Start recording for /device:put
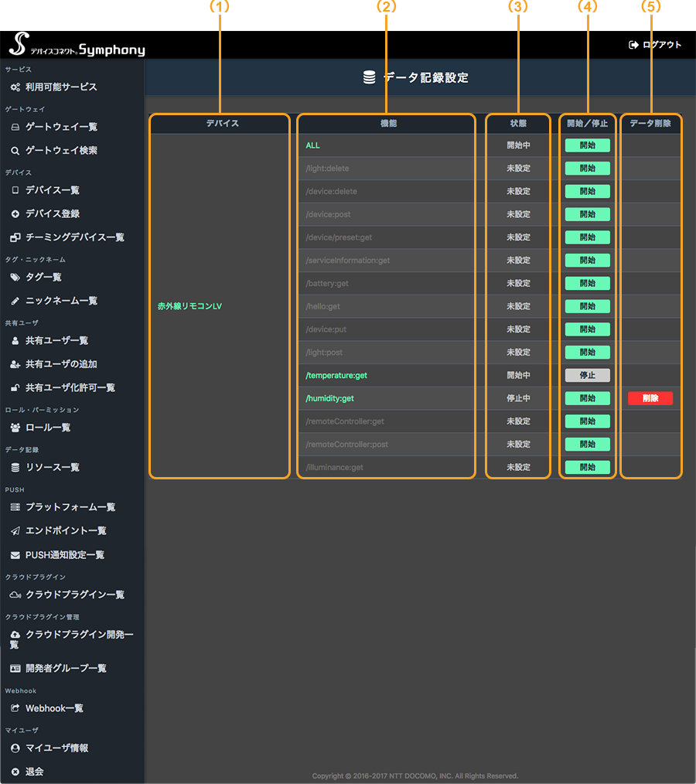Screen dimensions: 696x784 tap(588, 329)
